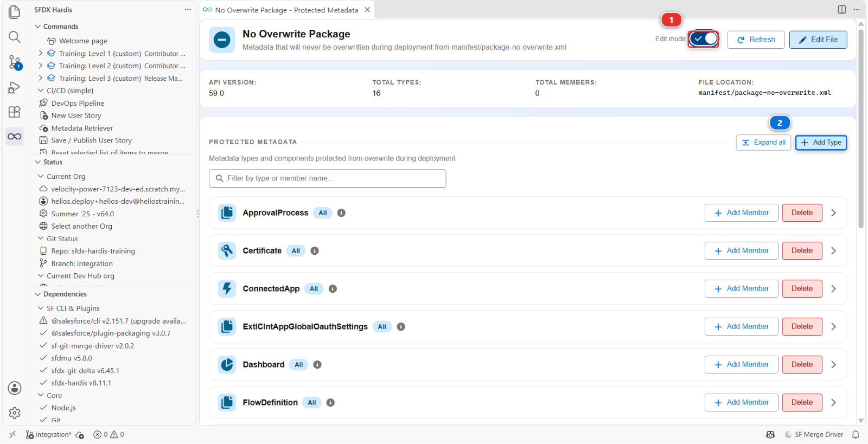Click the Expand all button
This screenshot has width=868, height=444.
tap(763, 143)
